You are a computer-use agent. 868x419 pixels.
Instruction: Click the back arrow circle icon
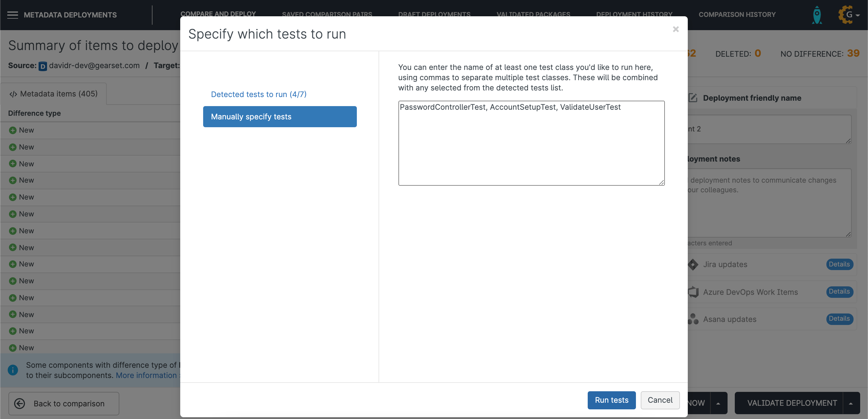[x=20, y=404]
